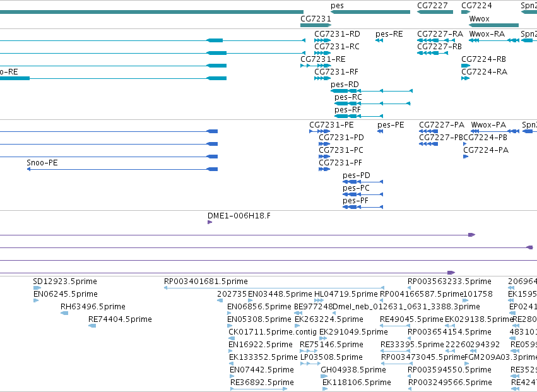Select the CG7231-RE transcript

[316, 66]
